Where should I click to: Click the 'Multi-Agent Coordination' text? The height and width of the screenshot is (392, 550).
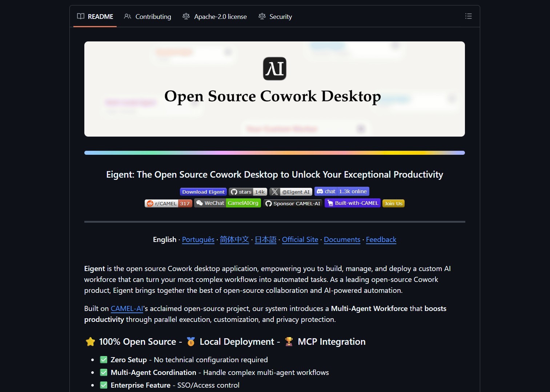click(x=153, y=373)
